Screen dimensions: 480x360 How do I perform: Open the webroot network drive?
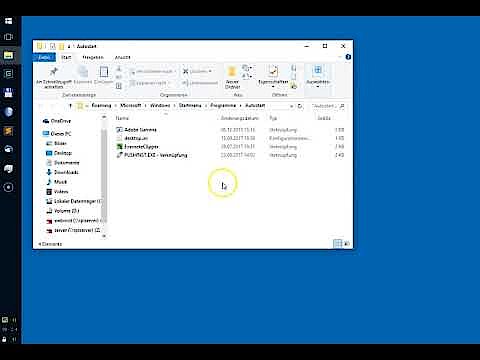(x=73, y=221)
